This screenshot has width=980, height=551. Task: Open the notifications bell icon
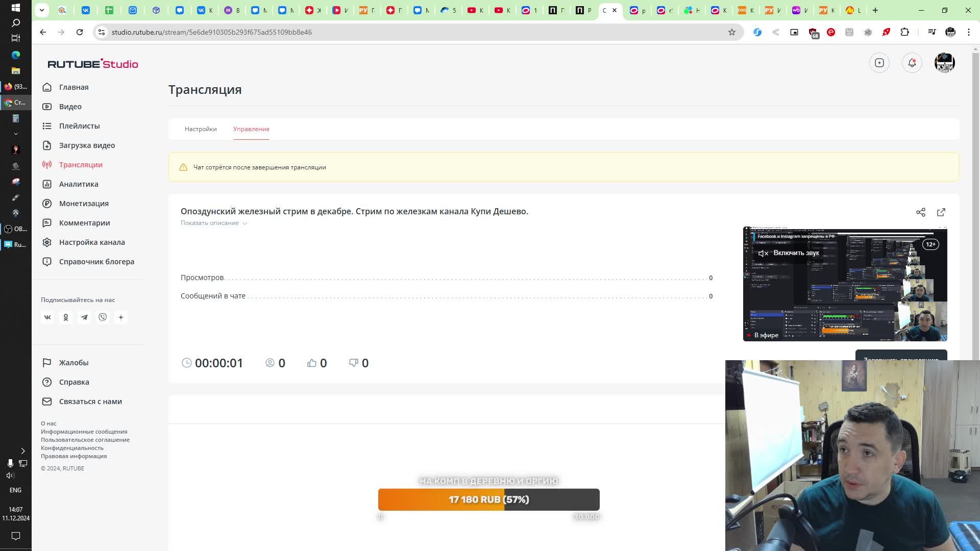(x=912, y=63)
